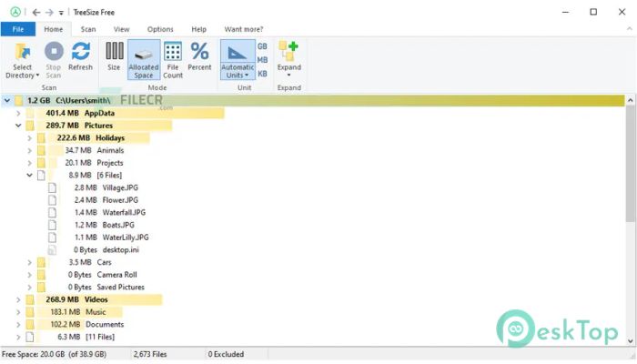Click the scrollbar up arrow
The image size is (637, 364).
[630, 100]
